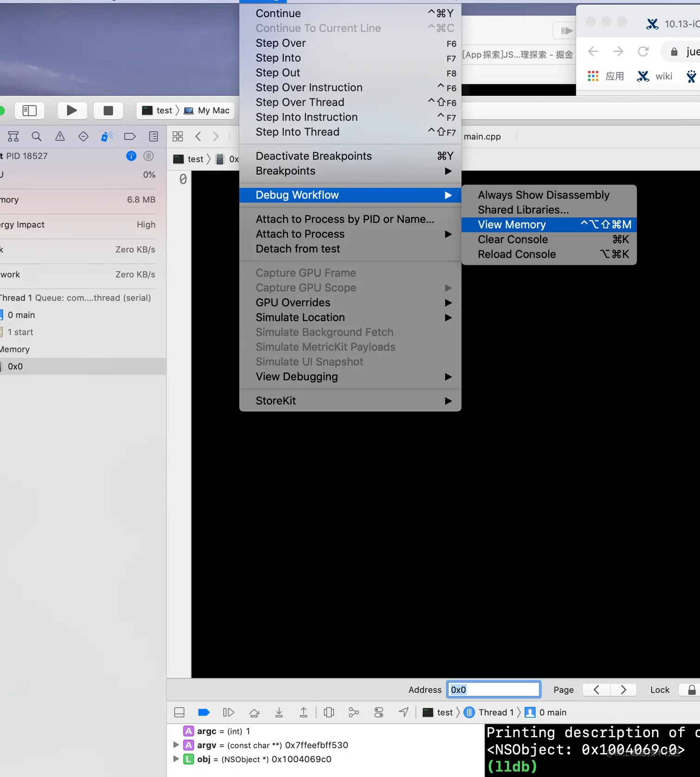The image size is (700, 777).
Task: Expand the obj variable
Action: 176,759
